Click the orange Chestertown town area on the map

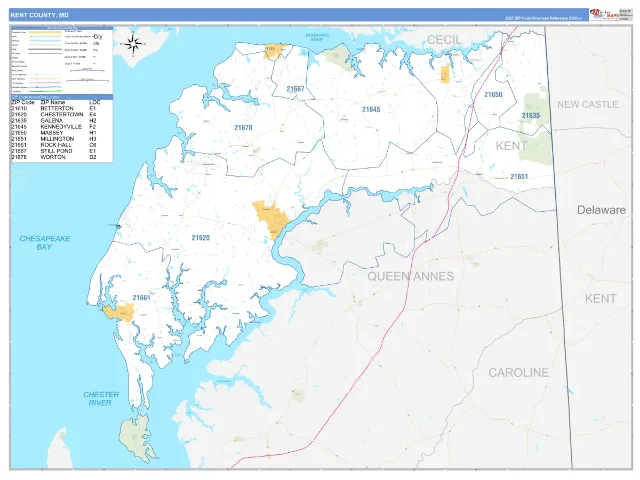pos(271,218)
